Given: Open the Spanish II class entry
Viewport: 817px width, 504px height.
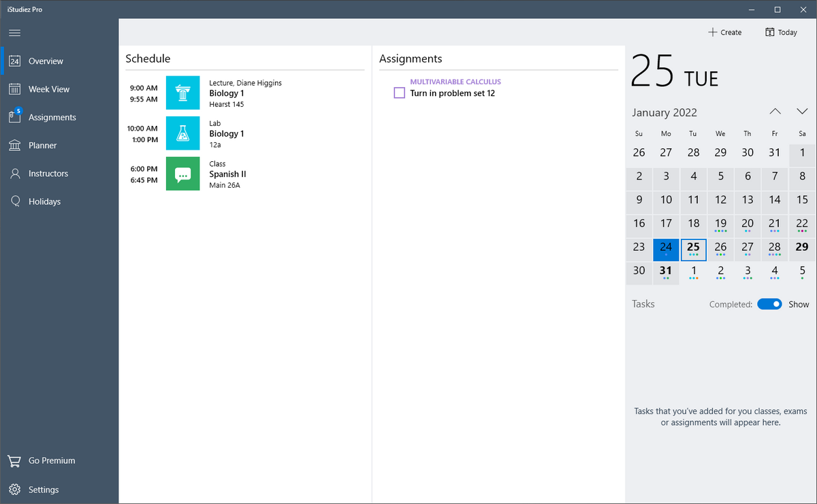Looking at the screenshot, I should [227, 174].
